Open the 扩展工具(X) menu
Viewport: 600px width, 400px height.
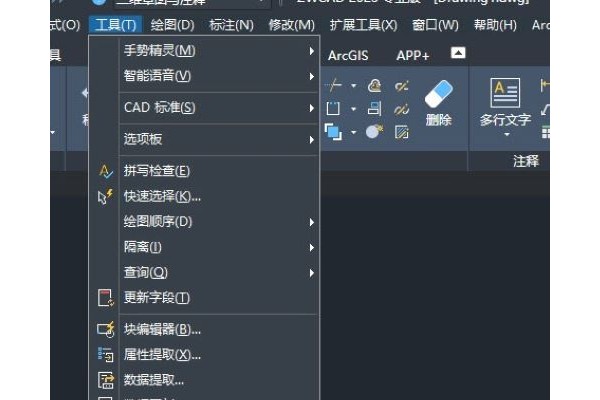coord(364,25)
